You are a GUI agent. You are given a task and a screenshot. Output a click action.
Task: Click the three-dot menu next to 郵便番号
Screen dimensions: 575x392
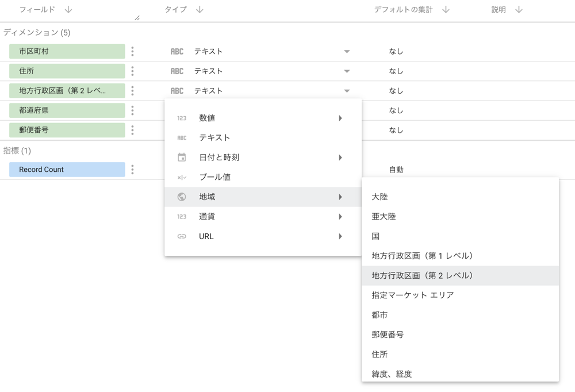coord(132,130)
